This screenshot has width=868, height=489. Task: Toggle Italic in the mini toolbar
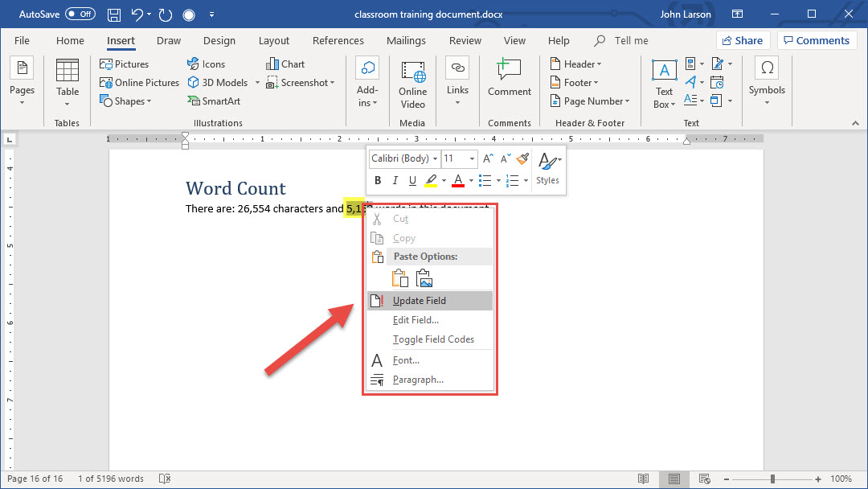point(395,181)
